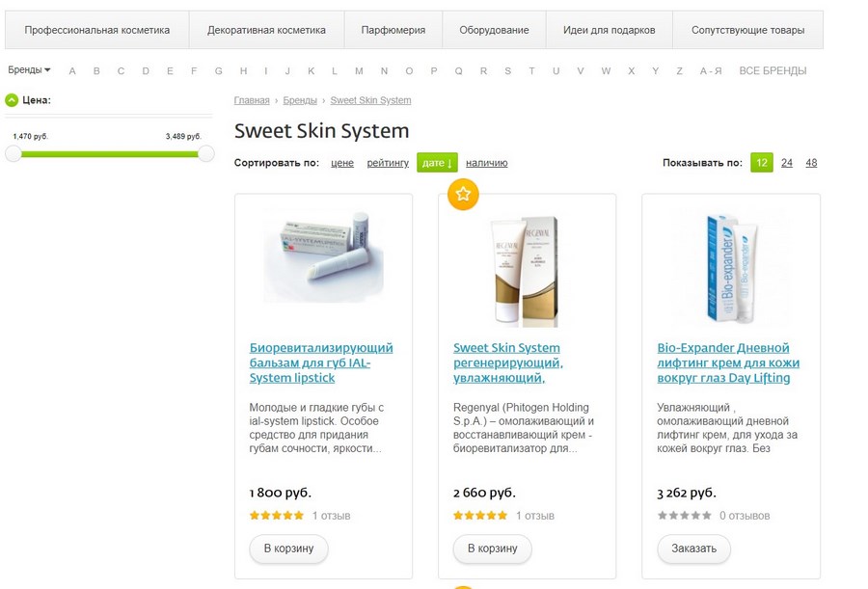Click the maximum price slider handle
Viewport: 868px width, 589px height.
tap(206, 154)
